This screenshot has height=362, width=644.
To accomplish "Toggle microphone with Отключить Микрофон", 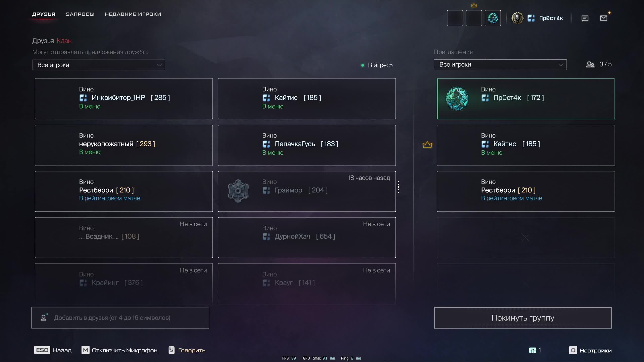I will (119, 350).
